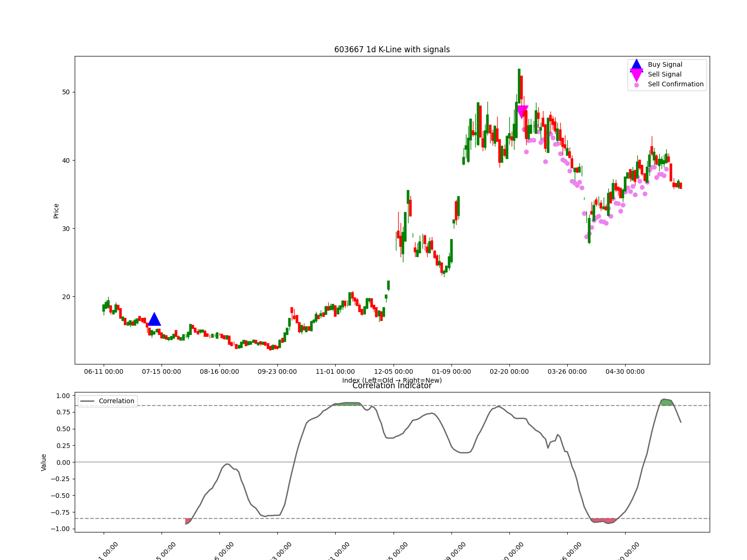Click the '12-05 00:00' date tick label
Viewport: 747px width, 560px height.
(x=394, y=371)
